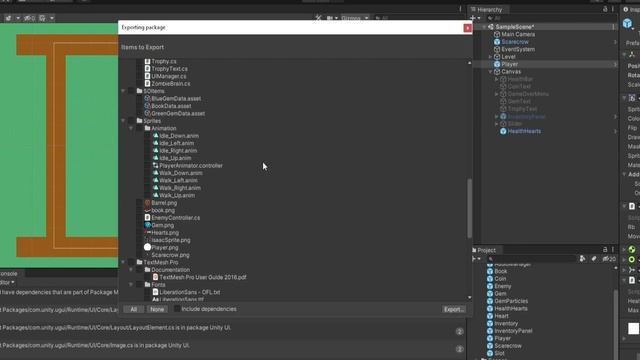
Task: Open the HealthHearts prefab arrow in Hierarchy
Action: click(615, 131)
